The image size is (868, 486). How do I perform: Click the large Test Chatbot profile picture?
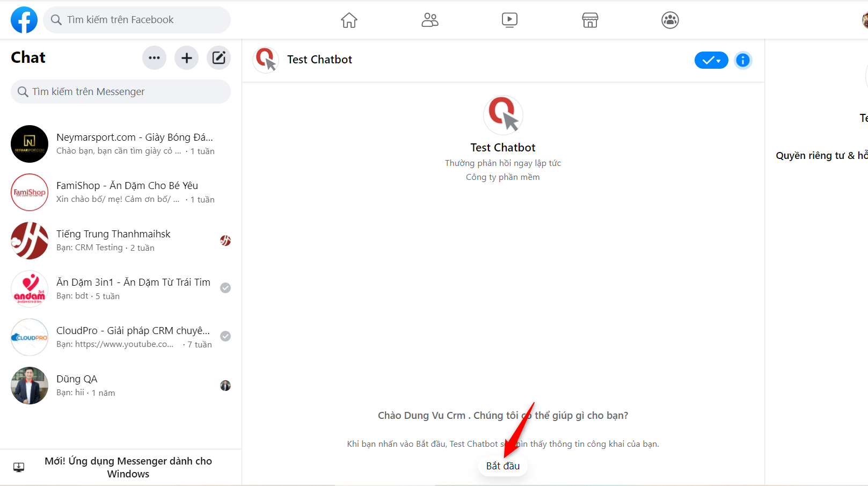[503, 115]
